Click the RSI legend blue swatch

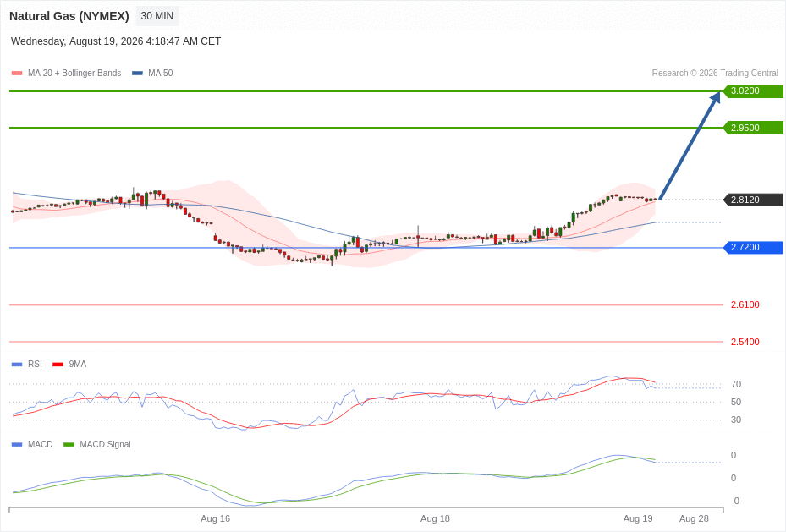click(17, 365)
